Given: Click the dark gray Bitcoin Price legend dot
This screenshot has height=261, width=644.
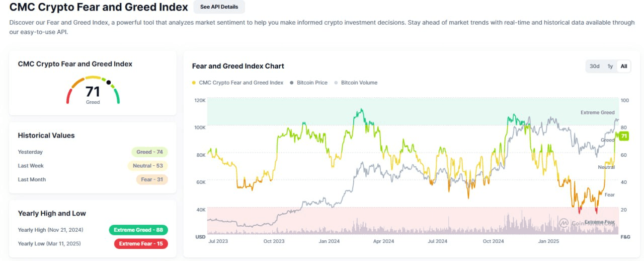Looking at the screenshot, I should coord(292,83).
